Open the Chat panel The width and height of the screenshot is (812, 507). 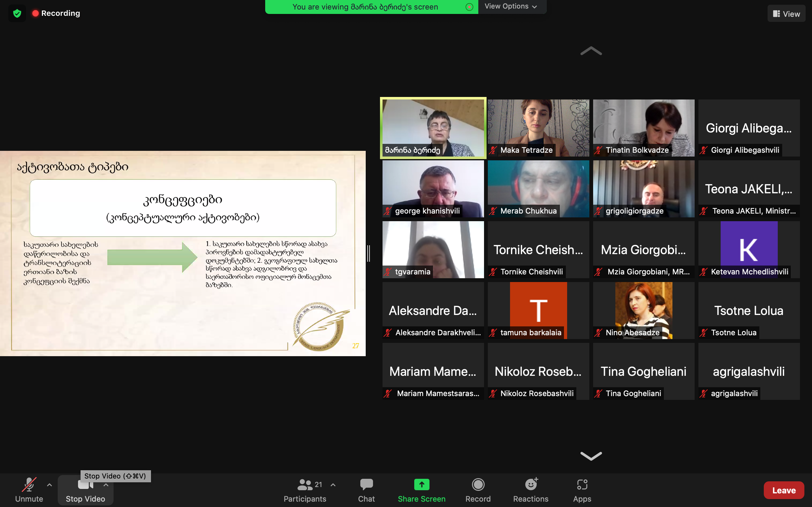[x=366, y=485]
